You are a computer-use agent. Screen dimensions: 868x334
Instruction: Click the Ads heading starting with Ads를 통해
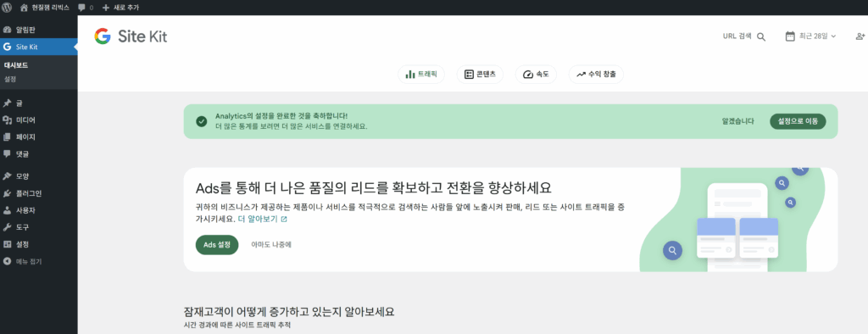(374, 187)
